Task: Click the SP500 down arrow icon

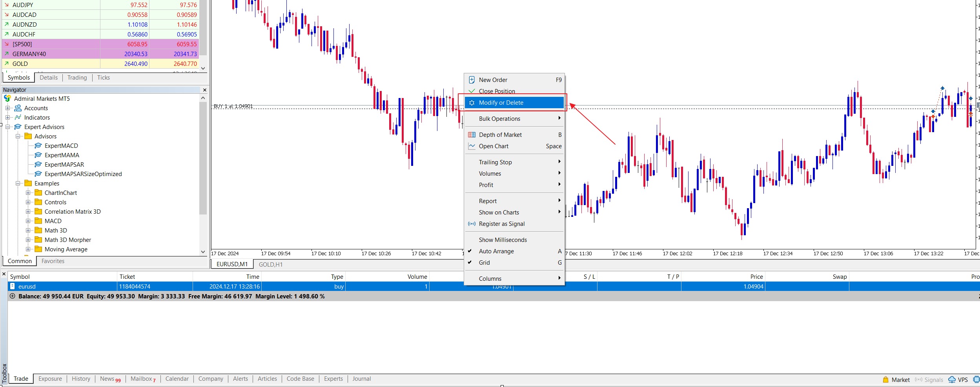Action: point(7,44)
